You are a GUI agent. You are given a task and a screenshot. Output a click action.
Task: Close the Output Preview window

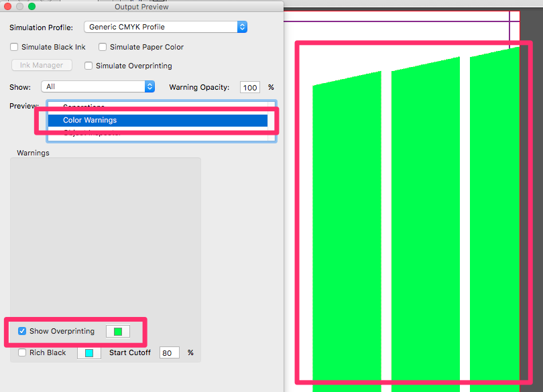pyautogui.click(x=8, y=7)
